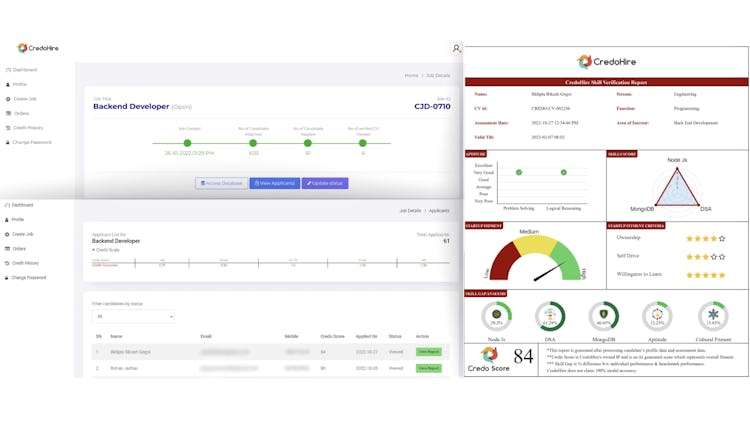Image resolution: width=750 pixels, height=422 pixels.
Task: Click the candidates matched timeline dot
Action: click(253, 143)
